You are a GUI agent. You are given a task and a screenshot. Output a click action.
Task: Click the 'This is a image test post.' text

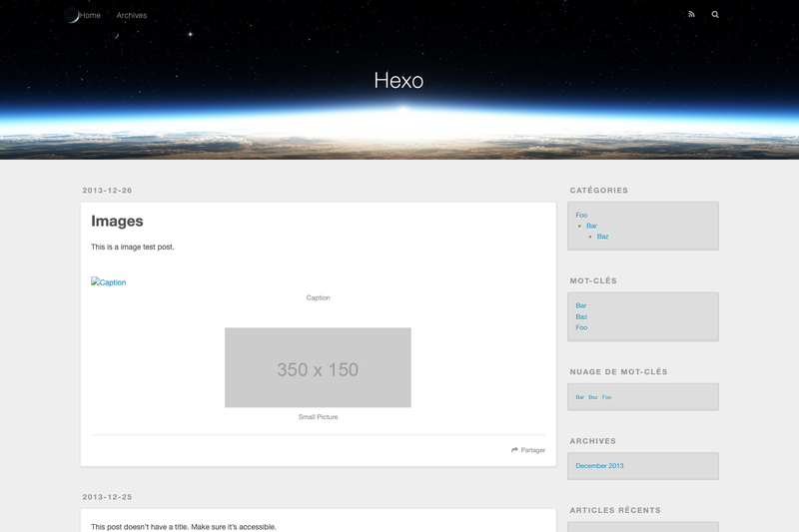coord(133,247)
